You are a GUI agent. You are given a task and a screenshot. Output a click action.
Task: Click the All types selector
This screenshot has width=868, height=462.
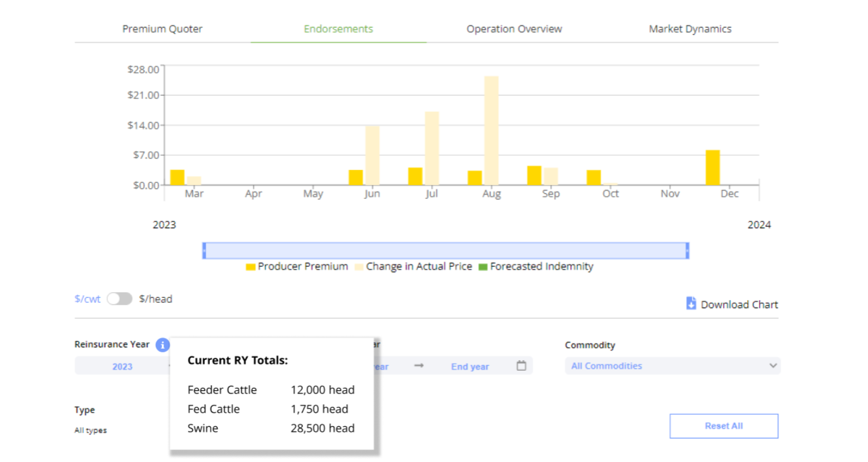[91, 430]
